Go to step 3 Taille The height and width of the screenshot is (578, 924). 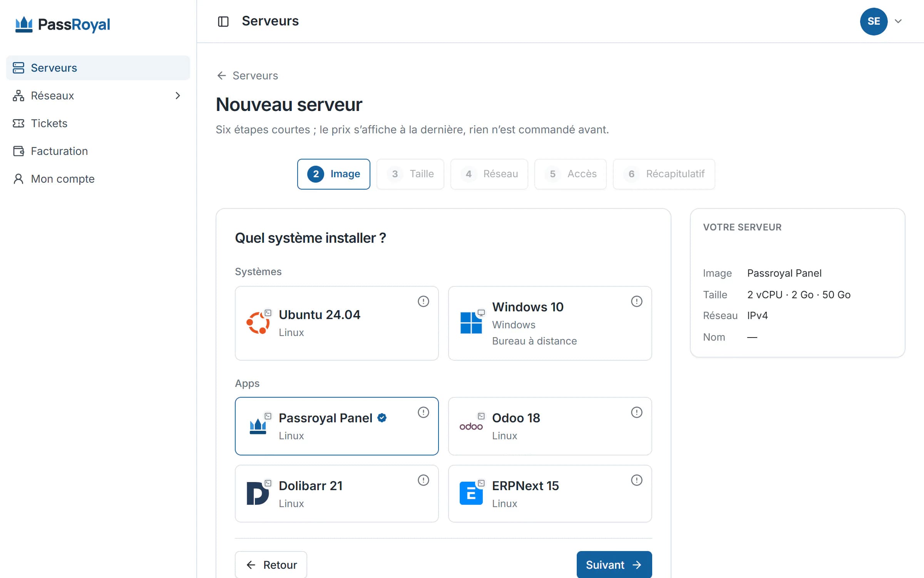click(x=410, y=174)
